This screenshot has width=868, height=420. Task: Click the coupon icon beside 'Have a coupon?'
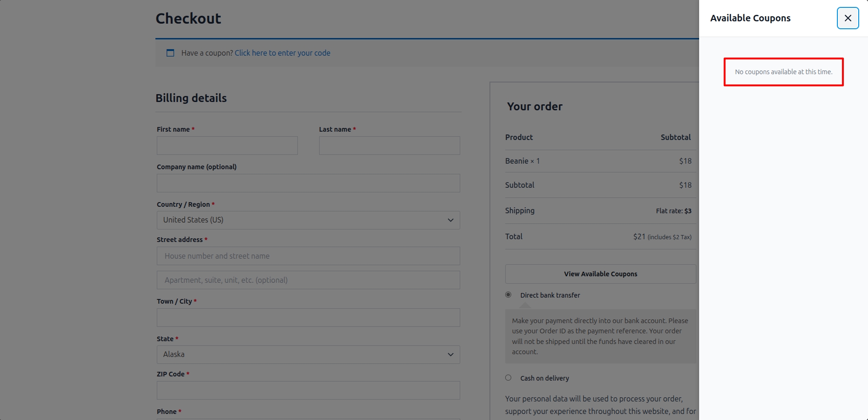(x=170, y=53)
